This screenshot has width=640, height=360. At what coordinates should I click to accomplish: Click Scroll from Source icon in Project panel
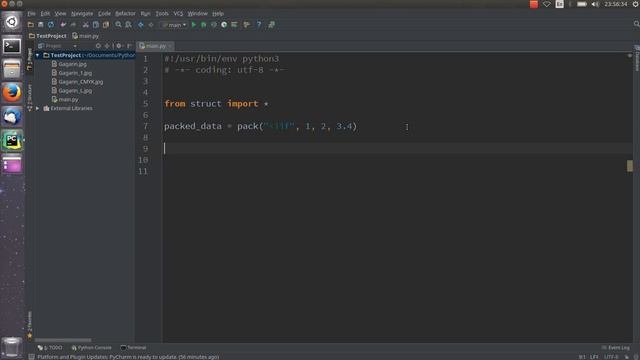pyautogui.click(x=98, y=46)
